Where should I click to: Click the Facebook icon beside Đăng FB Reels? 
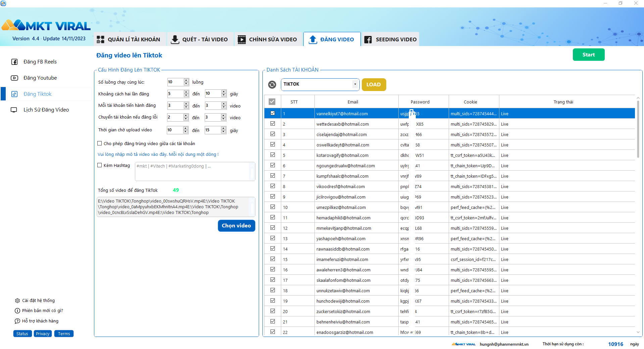[14, 62]
